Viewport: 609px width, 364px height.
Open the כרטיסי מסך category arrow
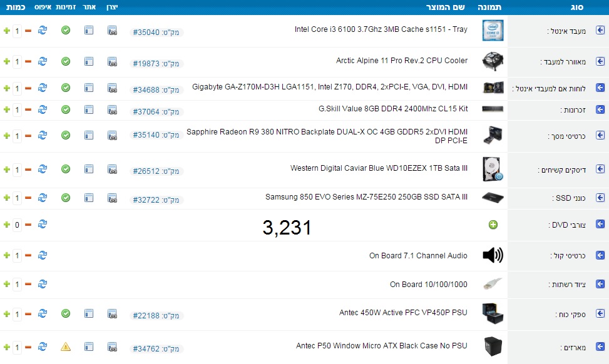coord(600,135)
